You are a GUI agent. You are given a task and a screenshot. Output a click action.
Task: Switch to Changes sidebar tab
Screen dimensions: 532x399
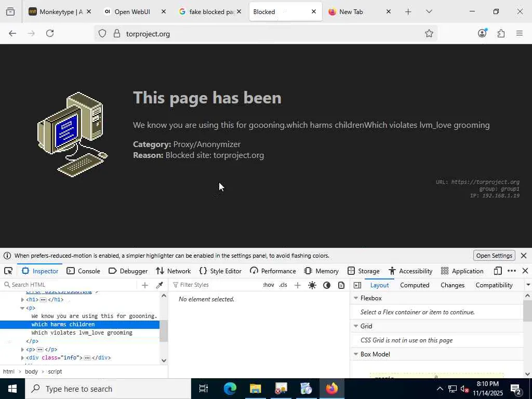[453, 285]
